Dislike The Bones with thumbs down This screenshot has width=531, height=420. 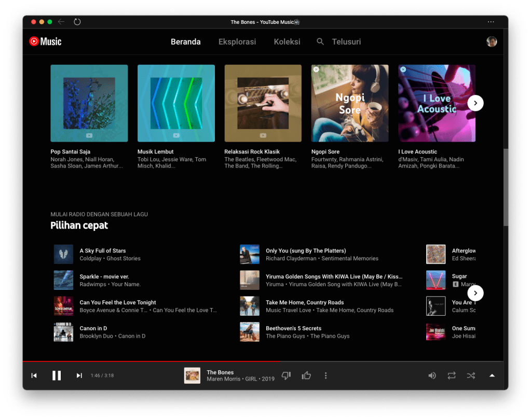[x=286, y=375]
